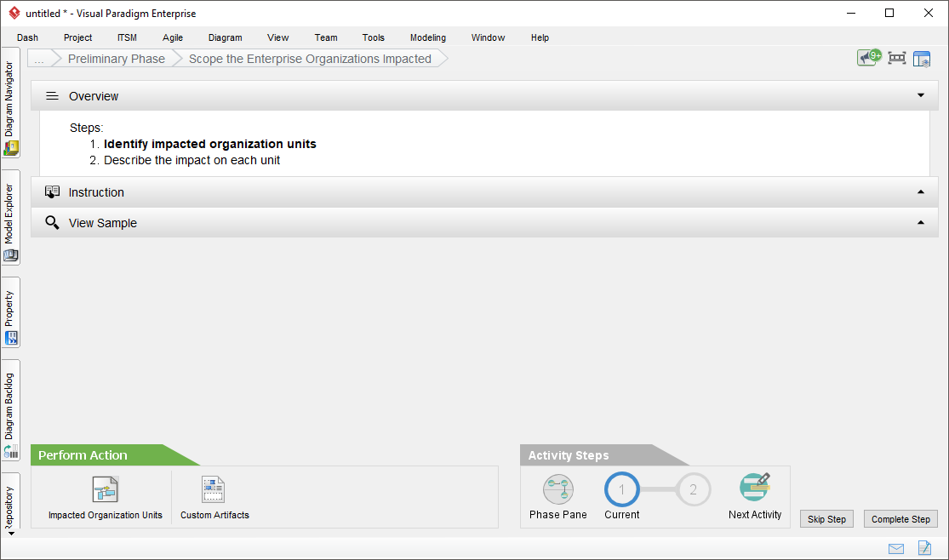This screenshot has height=560, width=949.
Task: Select step 1 circle in Activity Steps
Action: point(621,489)
